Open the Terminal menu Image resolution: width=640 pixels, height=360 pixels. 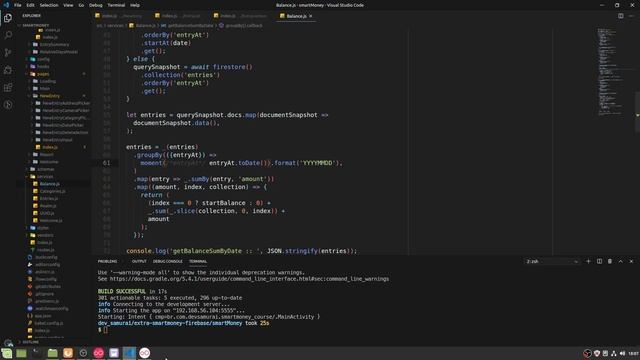116,5
